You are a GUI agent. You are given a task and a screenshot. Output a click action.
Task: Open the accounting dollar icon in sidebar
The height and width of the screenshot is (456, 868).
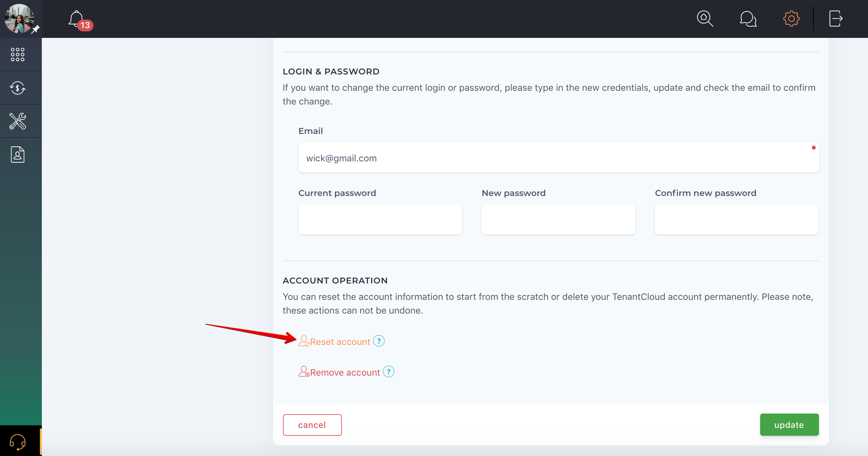[x=18, y=88]
